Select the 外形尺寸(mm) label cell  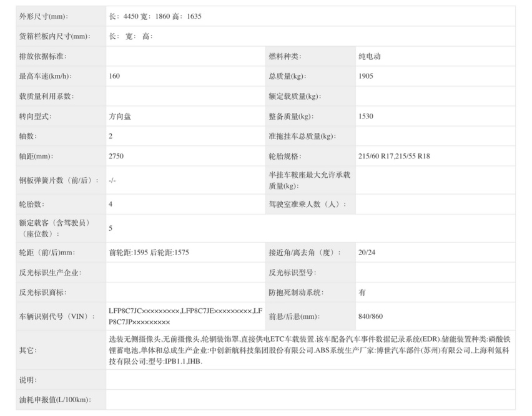click(61, 16)
